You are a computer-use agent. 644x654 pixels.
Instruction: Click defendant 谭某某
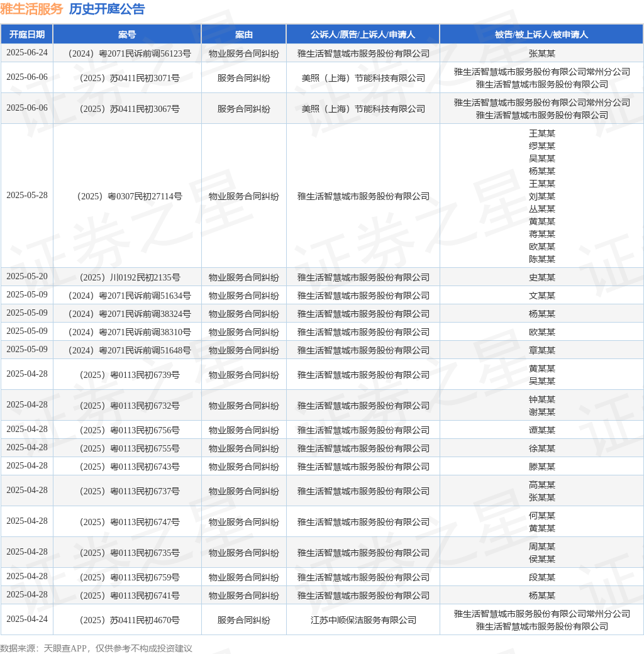[x=542, y=430]
